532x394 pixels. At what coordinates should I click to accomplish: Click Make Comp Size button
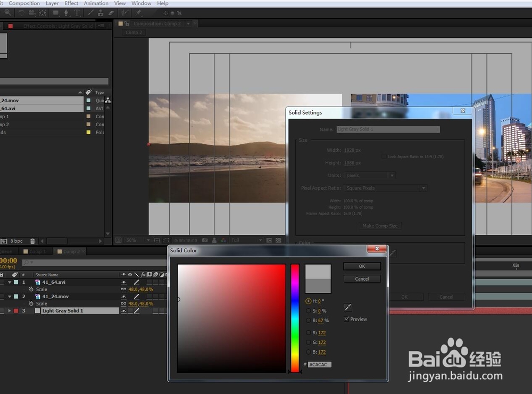click(x=380, y=226)
